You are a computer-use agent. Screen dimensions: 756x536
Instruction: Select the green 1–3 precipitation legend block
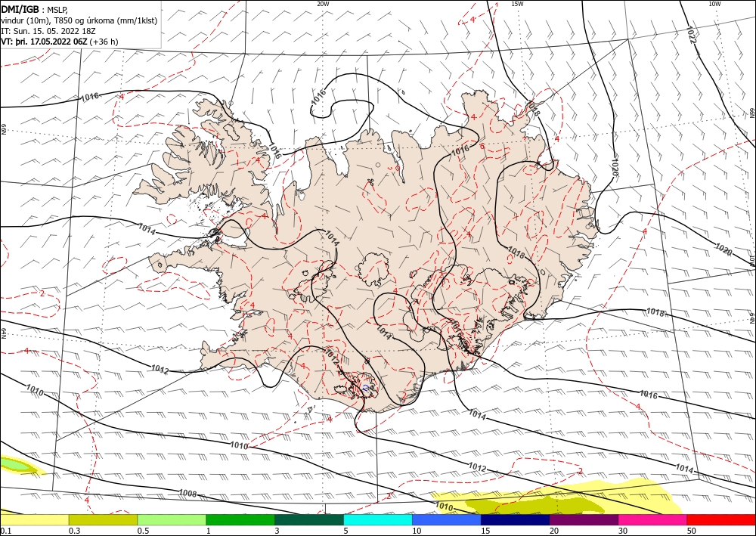[240, 519]
